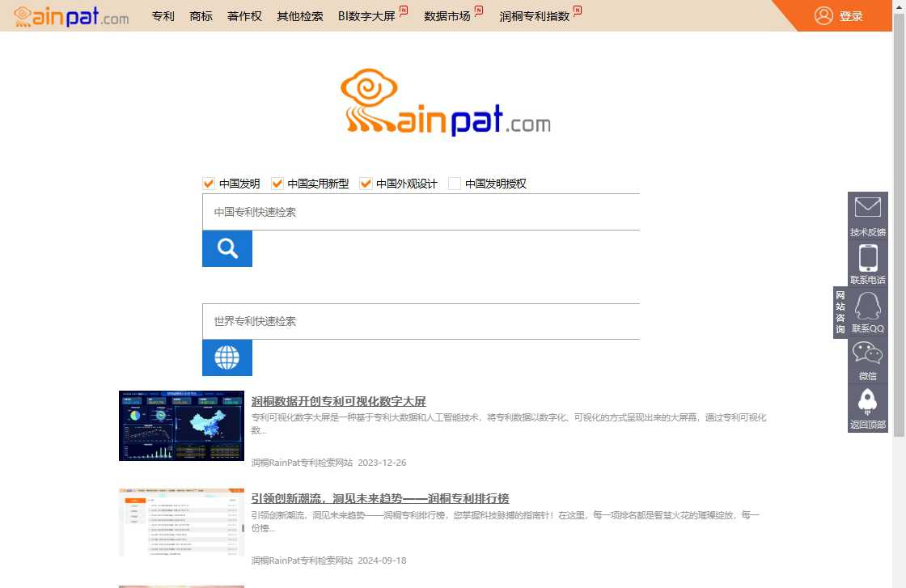Open 商标 menu
The height and width of the screenshot is (588, 906).
(201, 16)
